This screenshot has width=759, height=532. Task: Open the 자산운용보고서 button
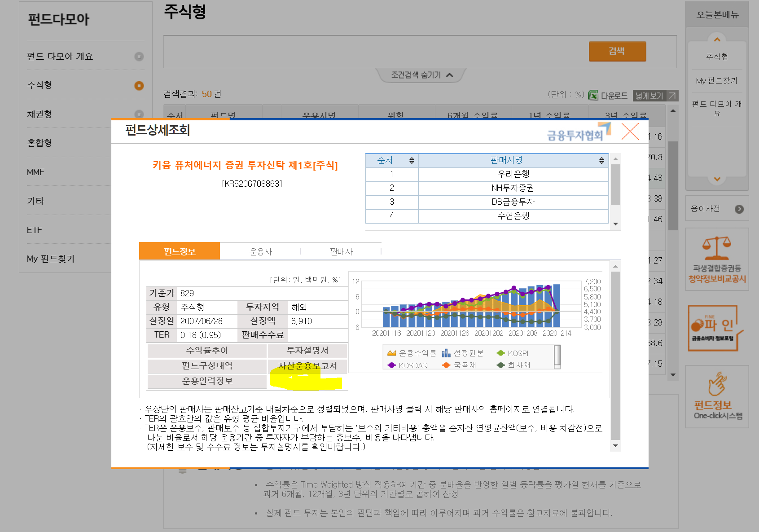(x=307, y=366)
